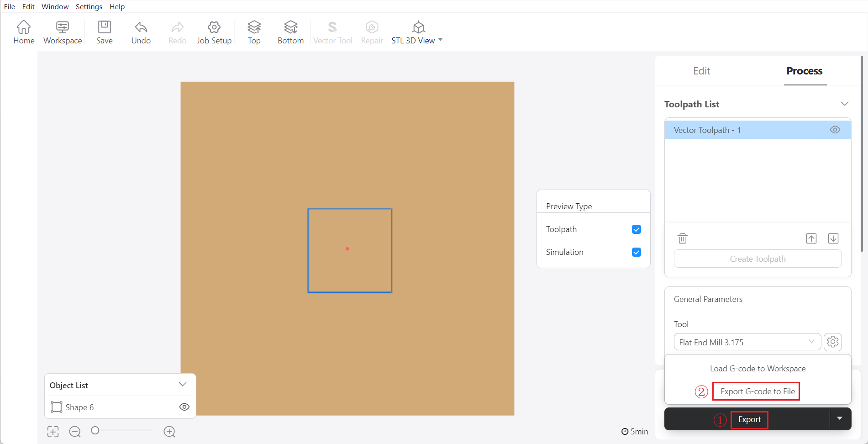This screenshot has height=444, width=868.
Task: Click Load G-code to Workspace
Action: tap(757, 368)
